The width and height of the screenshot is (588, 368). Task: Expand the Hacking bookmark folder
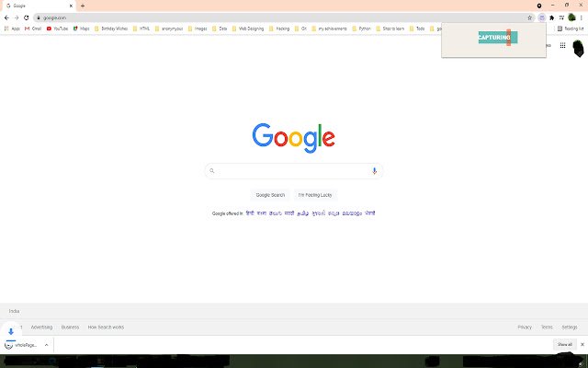(279, 29)
